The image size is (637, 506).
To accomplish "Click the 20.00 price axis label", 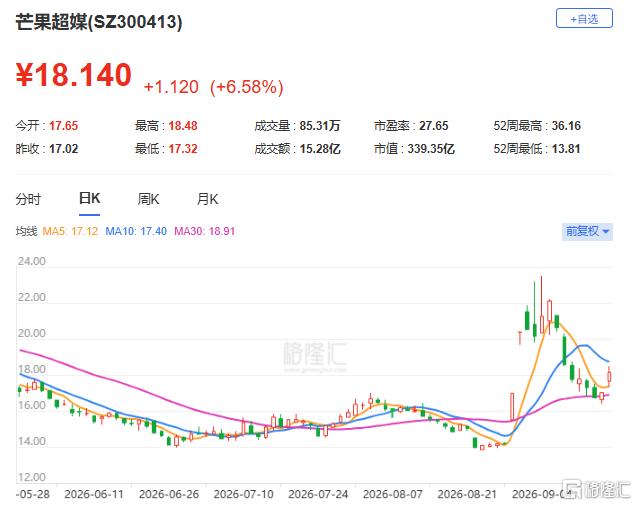I will point(32,333).
